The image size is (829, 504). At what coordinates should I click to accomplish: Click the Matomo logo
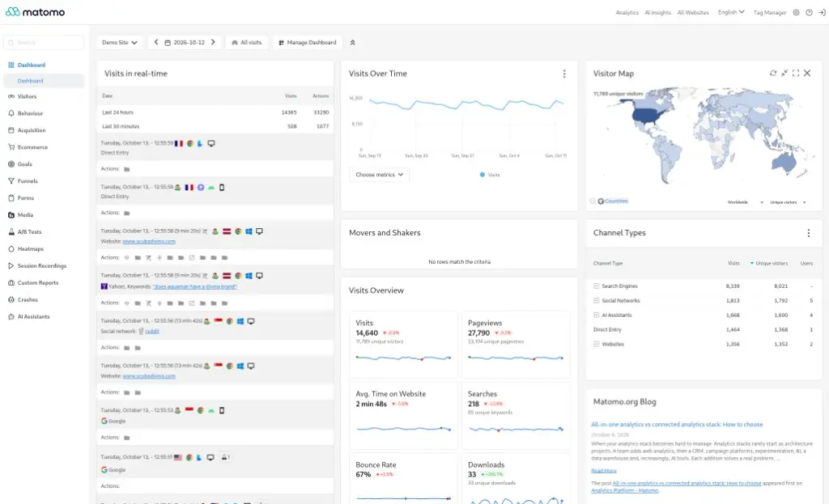click(x=35, y=11)
